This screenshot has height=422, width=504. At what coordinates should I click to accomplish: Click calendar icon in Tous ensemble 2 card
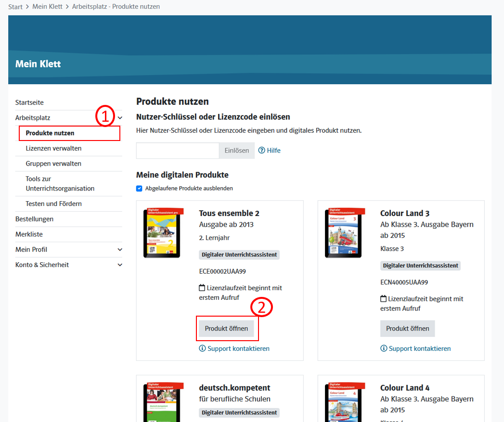pos(202,288)
